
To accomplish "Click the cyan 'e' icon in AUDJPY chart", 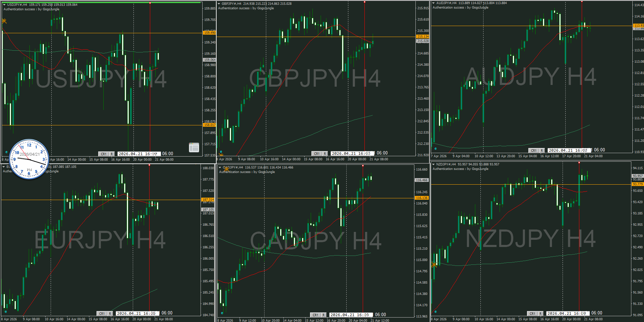I will pos(435,148).
